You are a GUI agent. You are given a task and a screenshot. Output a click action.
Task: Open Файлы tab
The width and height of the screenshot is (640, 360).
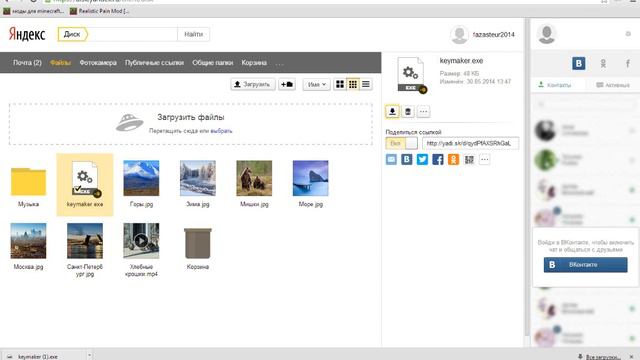tap(60, 63)
